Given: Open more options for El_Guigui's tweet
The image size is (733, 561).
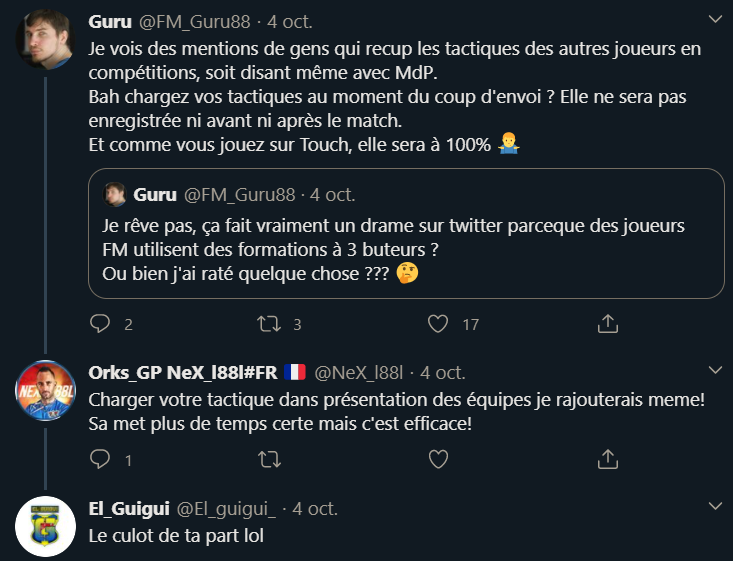Looking at the screenshot, I should [x=712, y=507].
